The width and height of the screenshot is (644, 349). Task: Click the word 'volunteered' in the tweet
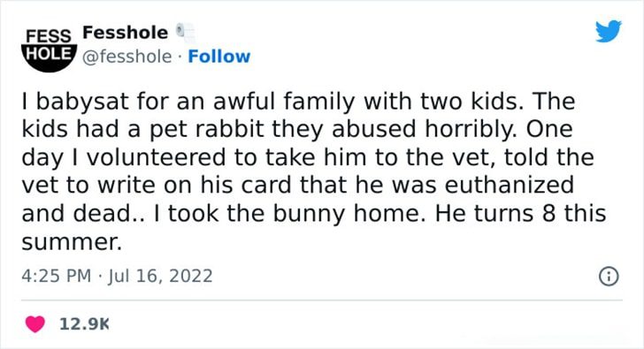[x=156, y=157]
